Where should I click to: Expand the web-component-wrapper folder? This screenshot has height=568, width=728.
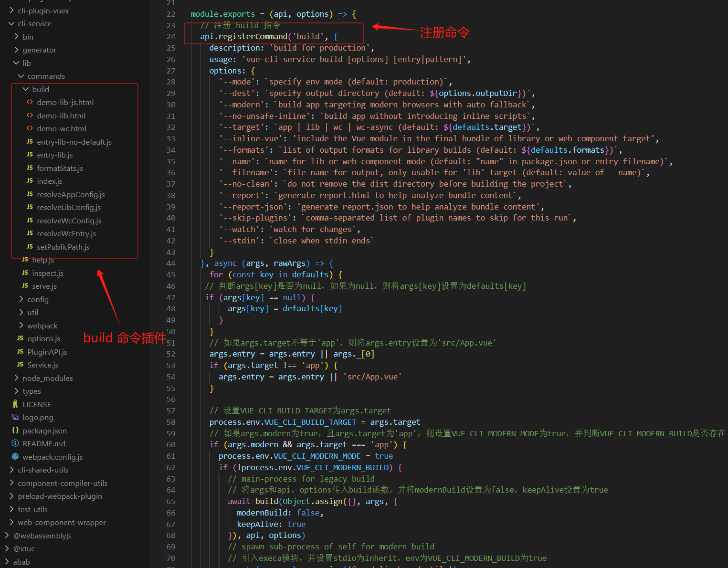11,522
